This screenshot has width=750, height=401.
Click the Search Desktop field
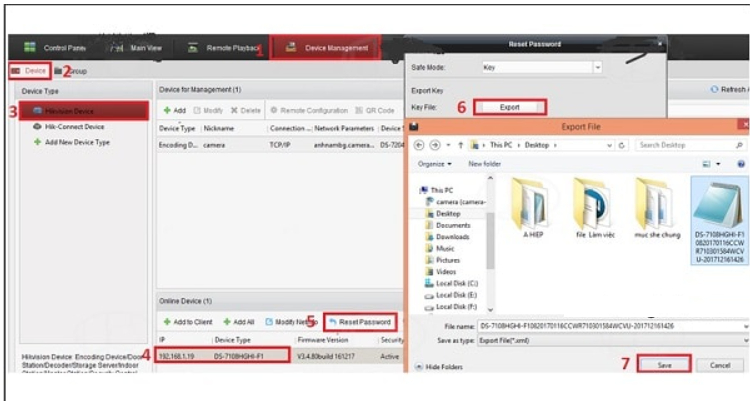pos(690,145)
